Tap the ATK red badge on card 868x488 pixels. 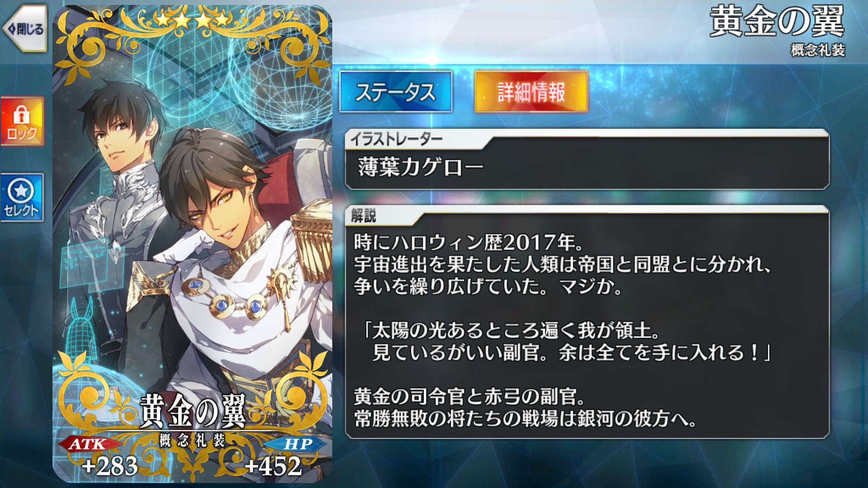pos(88,444)
